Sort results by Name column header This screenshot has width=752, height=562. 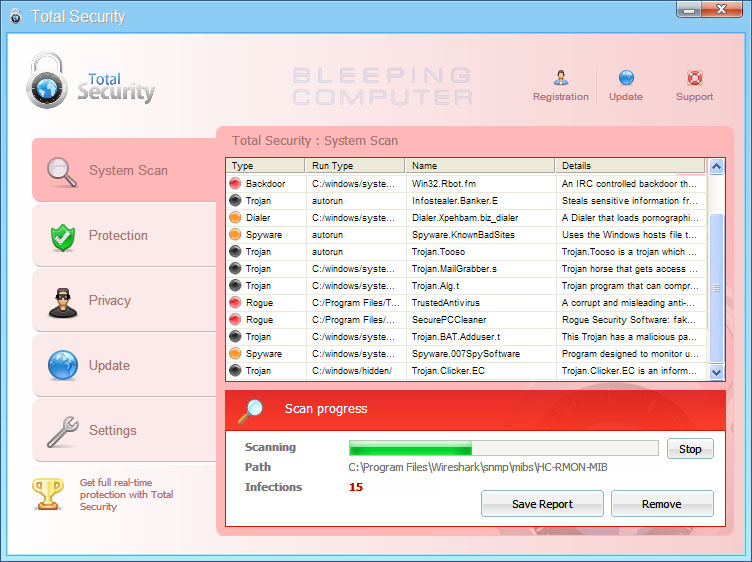click(480, 165)
